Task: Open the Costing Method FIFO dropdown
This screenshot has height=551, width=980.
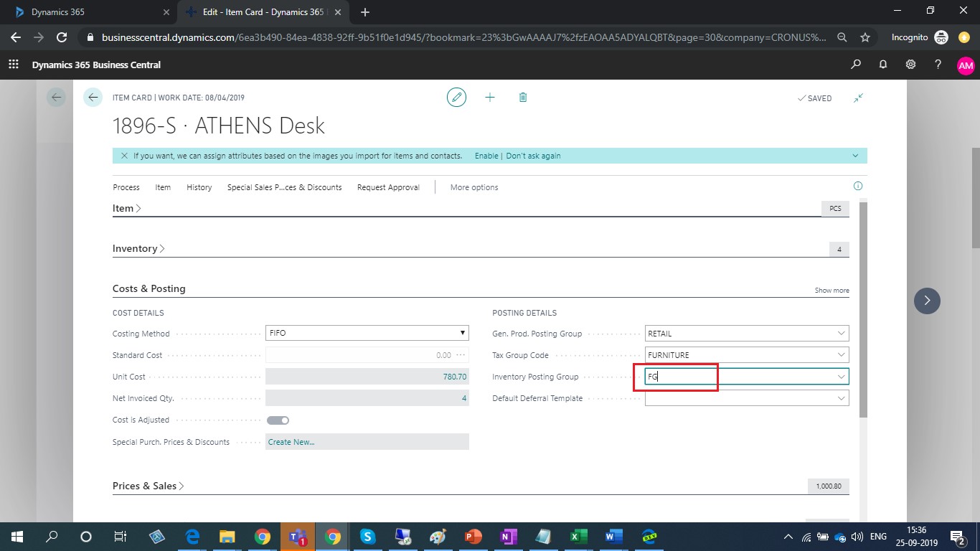Action: (x=367, y=333)
